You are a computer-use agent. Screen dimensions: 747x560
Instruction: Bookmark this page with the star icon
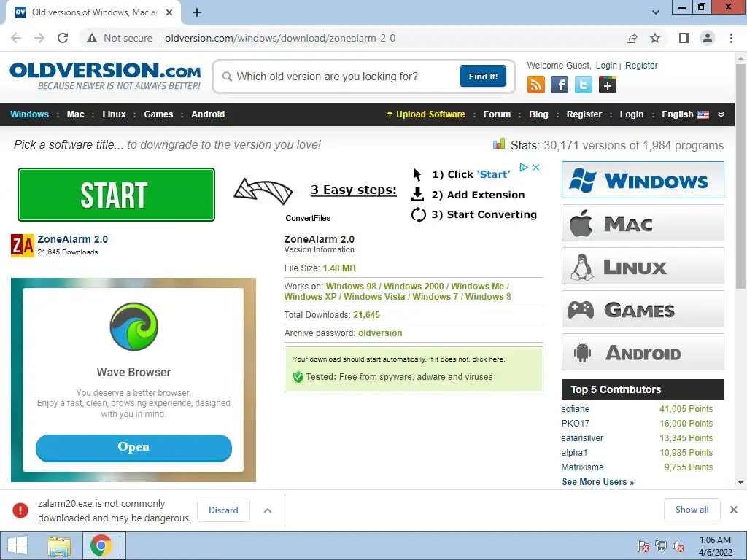coord(655,38)
